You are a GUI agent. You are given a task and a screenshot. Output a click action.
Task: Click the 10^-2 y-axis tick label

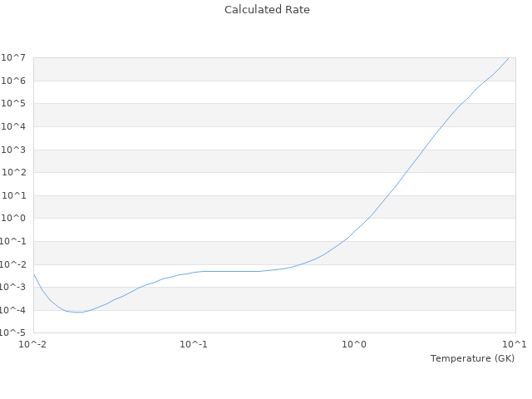pos(15,264)
